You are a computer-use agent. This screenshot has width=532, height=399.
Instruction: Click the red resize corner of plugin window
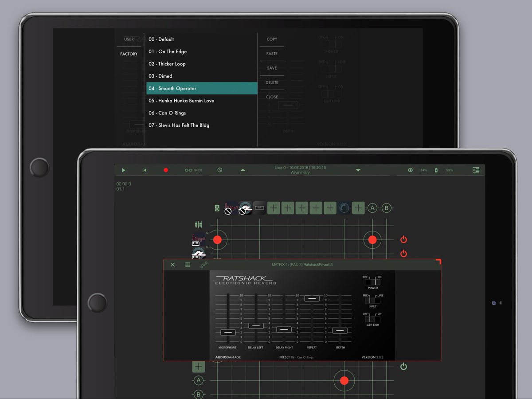click(438, 262)
